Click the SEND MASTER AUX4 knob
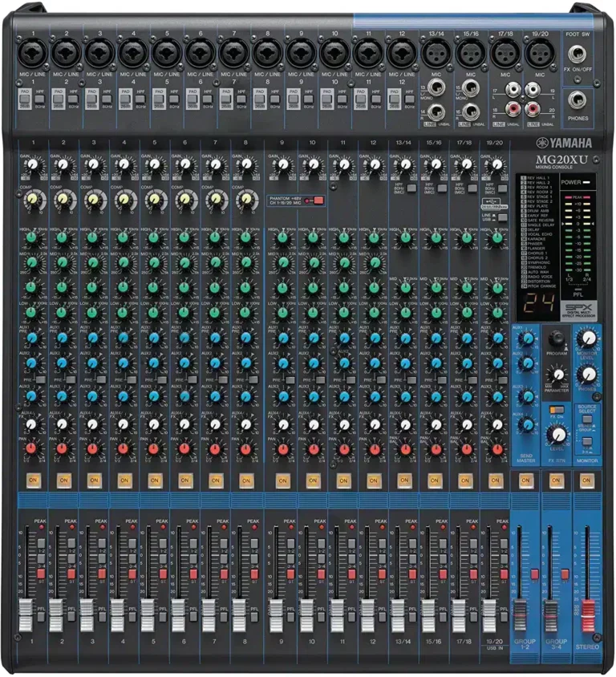 point(527,425)
